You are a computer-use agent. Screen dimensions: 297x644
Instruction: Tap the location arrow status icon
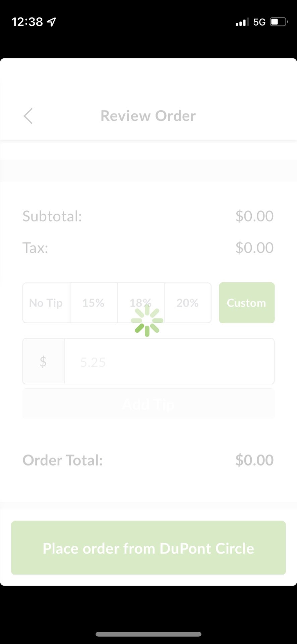pos(51,22)
